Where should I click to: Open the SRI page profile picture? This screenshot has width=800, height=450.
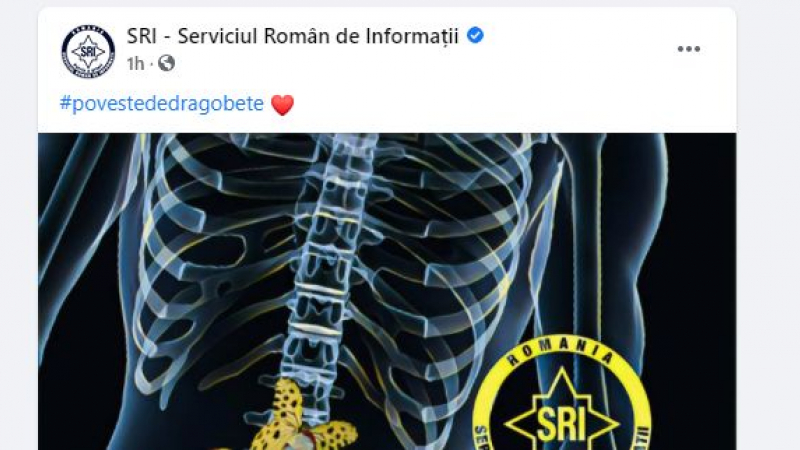[x=88, y=51]
